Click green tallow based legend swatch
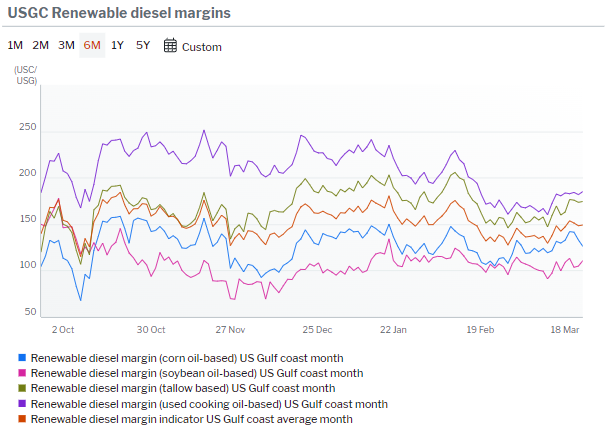Screen dimensions: 610x446 pyautogui.click(x=22, y=388)
